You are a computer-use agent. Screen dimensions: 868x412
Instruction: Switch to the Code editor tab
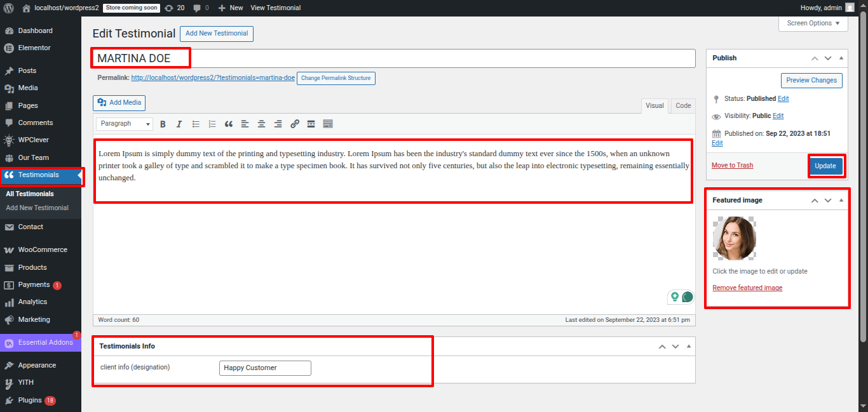683,106
